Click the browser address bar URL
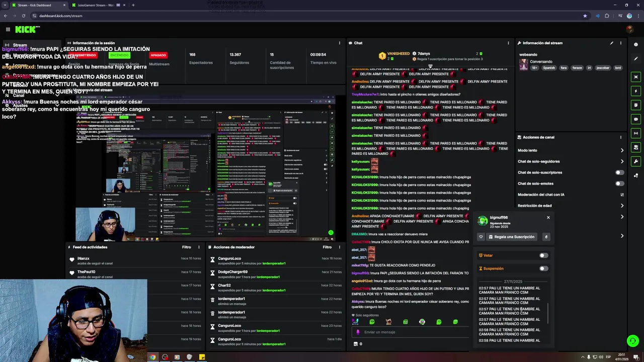This screenshot has width=644, height=362. [60, 16]
